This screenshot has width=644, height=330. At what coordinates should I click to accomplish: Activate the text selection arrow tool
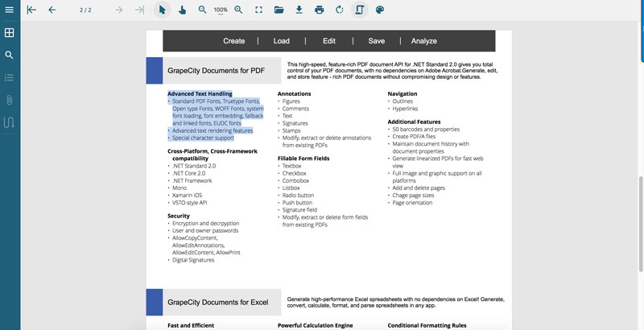pos(163,10)
